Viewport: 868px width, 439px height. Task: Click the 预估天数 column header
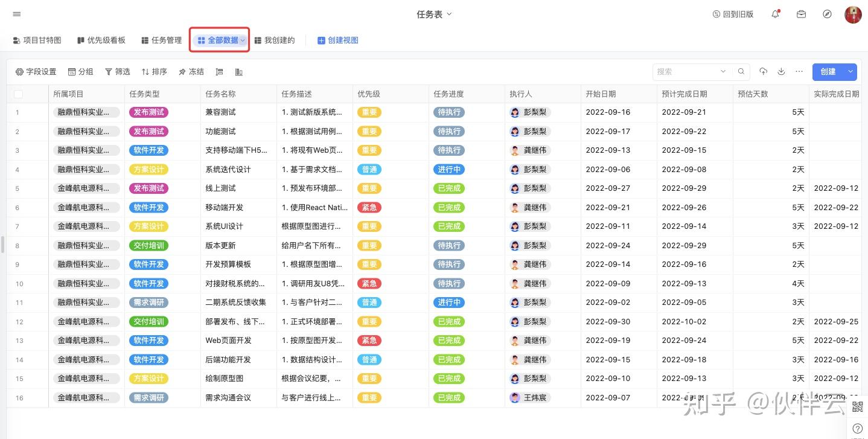coord(771,94)
